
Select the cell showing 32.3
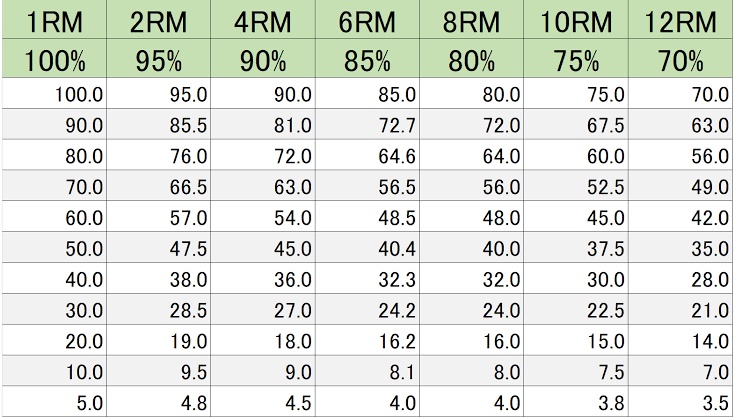click(368, 279)
